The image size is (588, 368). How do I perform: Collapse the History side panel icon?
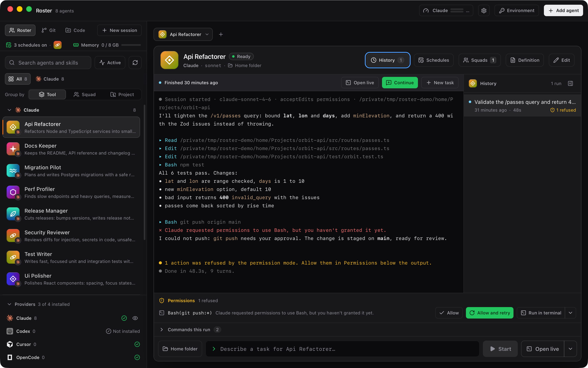pyautogui.click(x=570, y=83)
